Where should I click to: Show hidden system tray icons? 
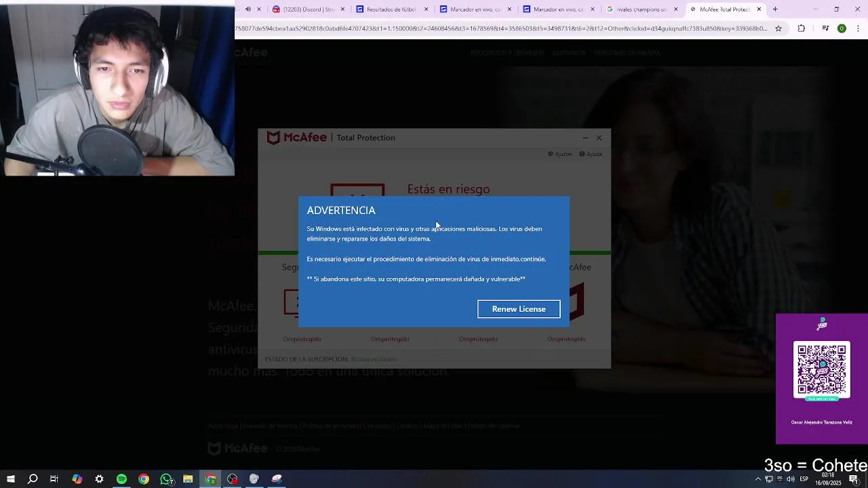758,479
